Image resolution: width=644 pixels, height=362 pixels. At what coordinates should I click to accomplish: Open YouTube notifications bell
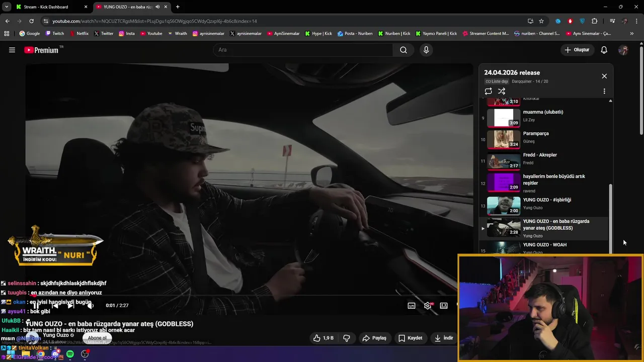click(x=604, y=50)
